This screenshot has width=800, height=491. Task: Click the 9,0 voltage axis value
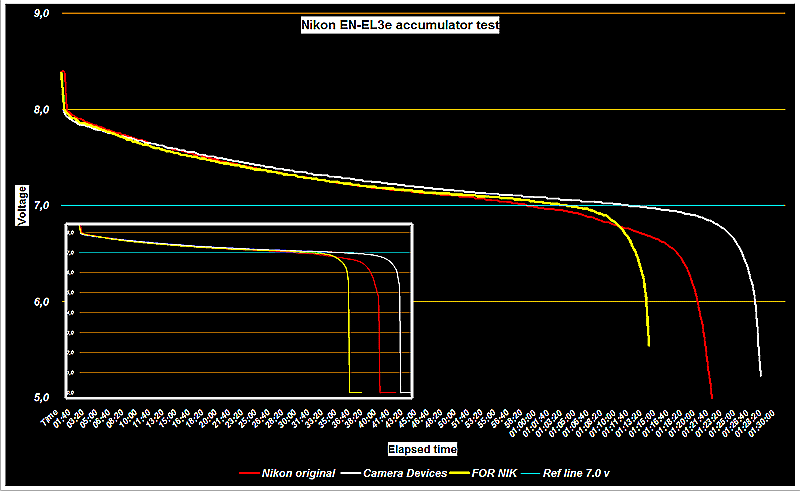point(42,14)
